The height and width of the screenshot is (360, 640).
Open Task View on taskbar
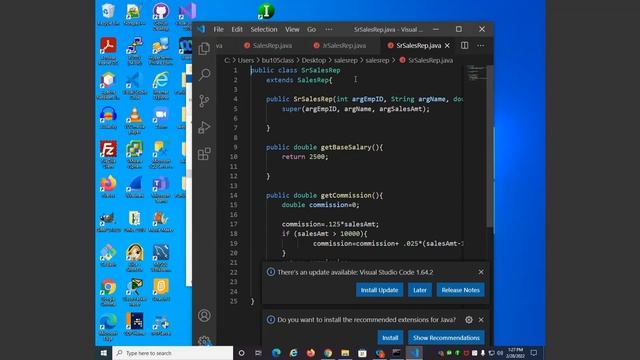point(258,353)
